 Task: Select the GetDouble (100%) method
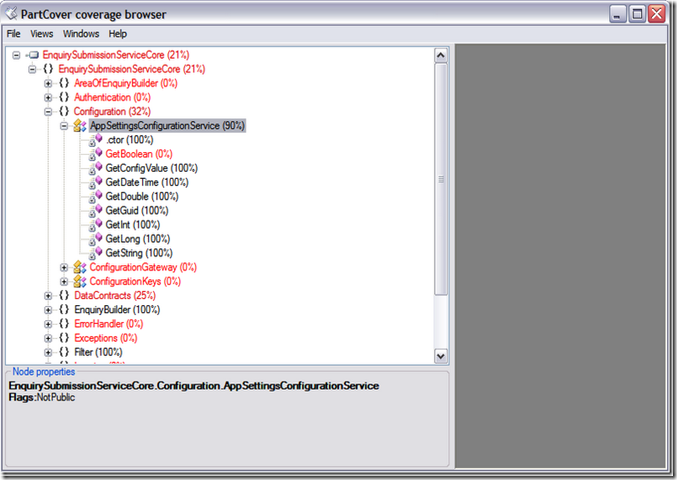[142, 197]
